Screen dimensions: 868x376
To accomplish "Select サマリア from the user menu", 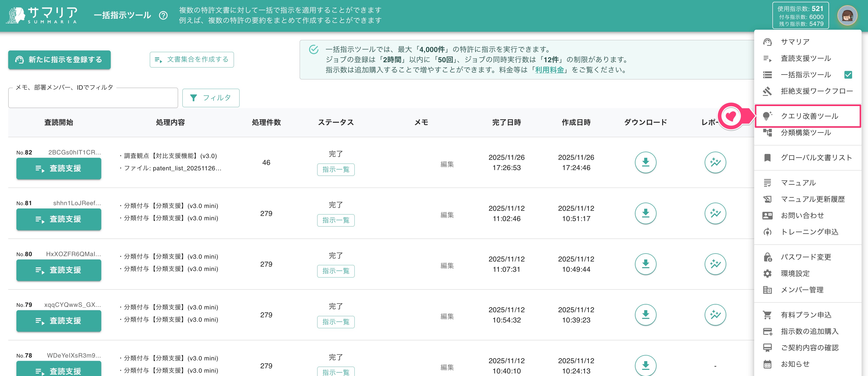I will 808,42.
